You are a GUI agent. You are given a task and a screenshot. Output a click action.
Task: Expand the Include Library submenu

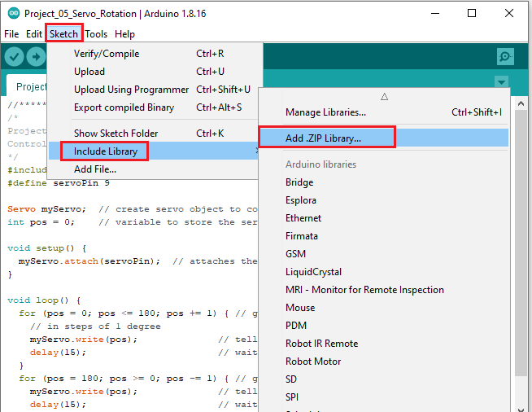point(154,151)
